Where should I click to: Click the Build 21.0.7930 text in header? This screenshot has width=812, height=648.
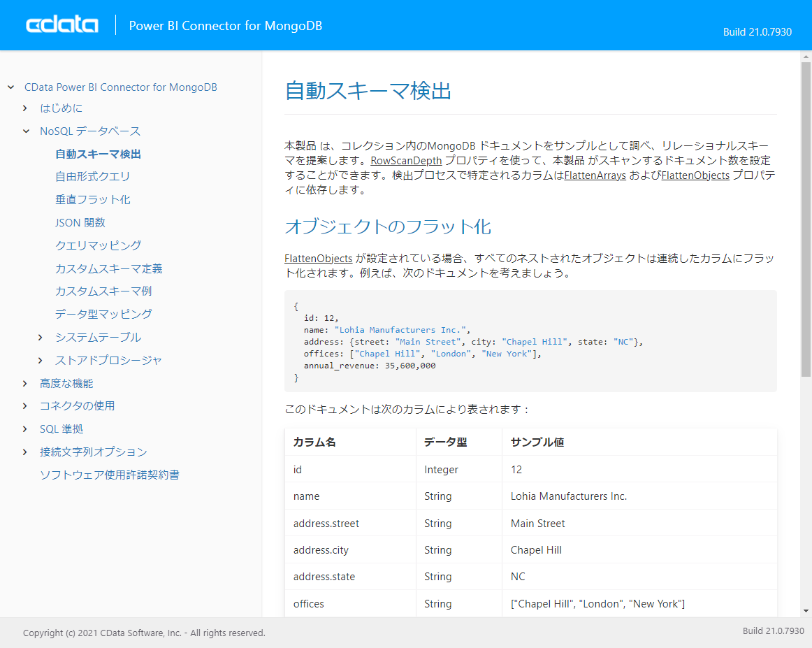point(757,31)
